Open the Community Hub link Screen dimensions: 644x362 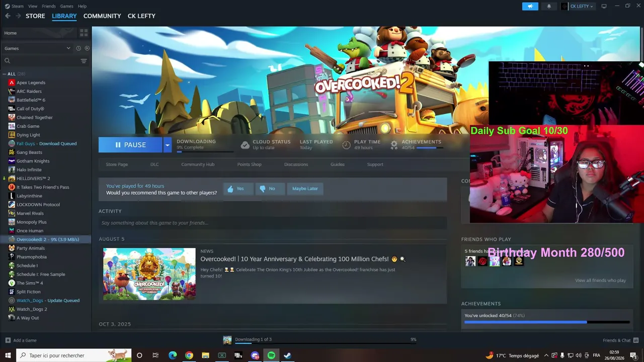pos(198,164)
